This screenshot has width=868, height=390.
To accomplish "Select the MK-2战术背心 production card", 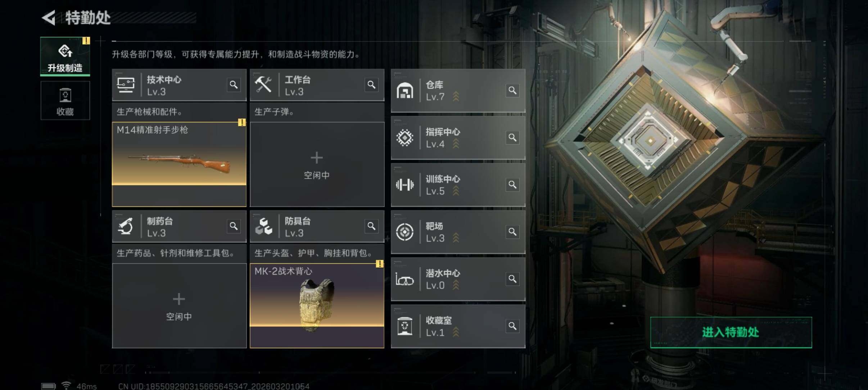I will coord(317,306).
